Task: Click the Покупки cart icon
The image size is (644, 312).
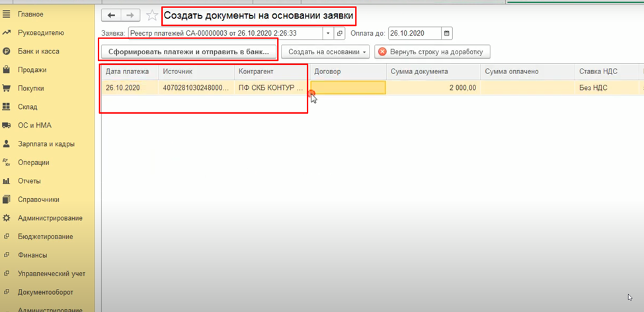Action: (6, 89)
